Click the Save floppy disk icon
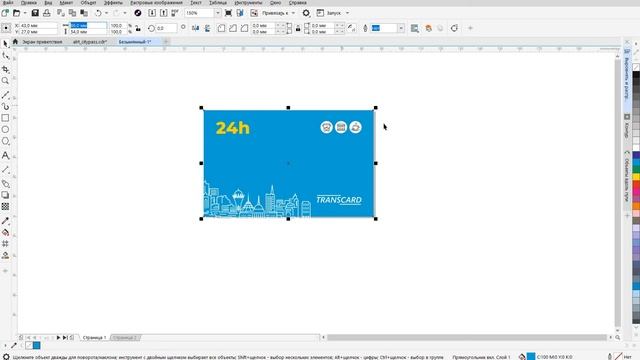 click(35, 13)
